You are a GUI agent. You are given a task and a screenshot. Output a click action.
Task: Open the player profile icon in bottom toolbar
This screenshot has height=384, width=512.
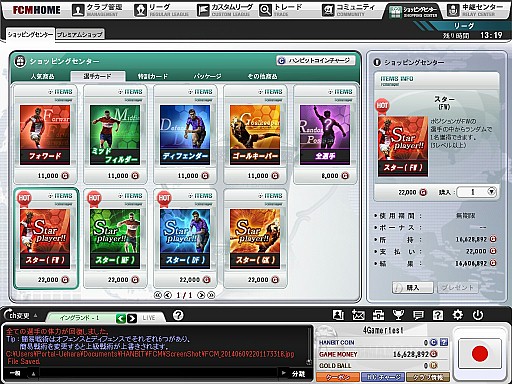click(x=338, y=315)
